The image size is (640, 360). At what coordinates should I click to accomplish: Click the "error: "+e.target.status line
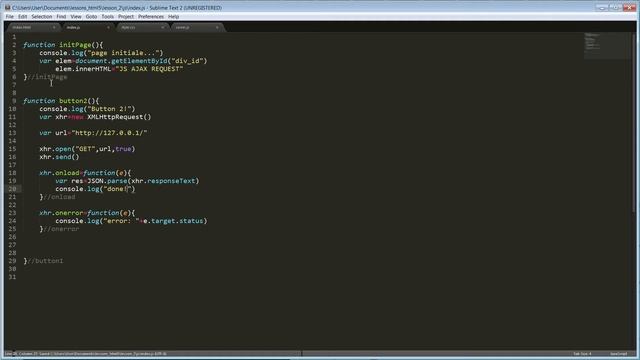click(131, 221)
